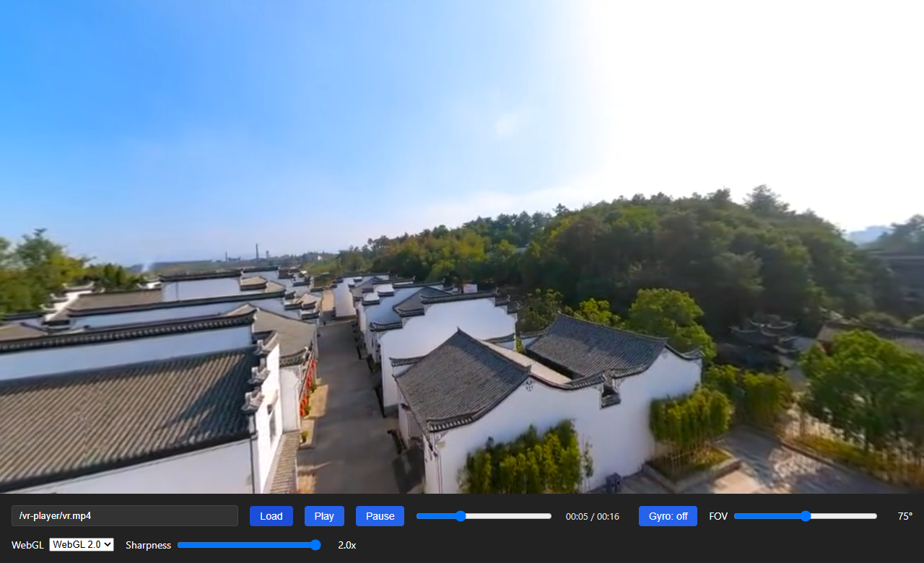
Task: Pause the video with the Pause button
Action: [x=380, y=516]
